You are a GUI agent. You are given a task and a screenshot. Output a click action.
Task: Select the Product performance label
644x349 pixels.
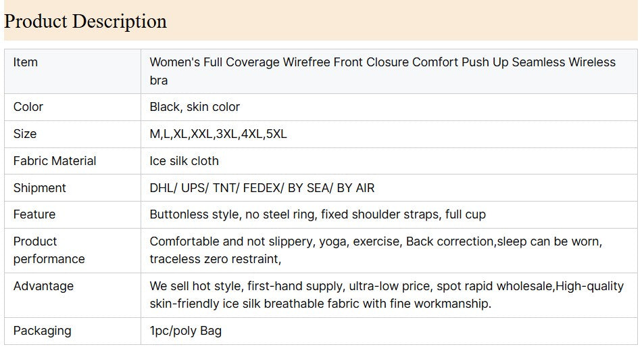49,250
